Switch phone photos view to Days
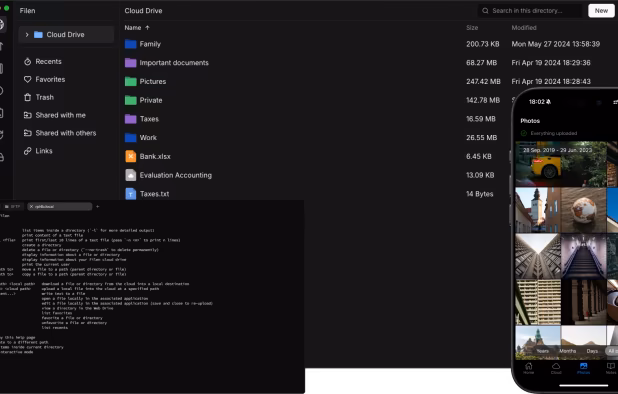 point(592,351)
